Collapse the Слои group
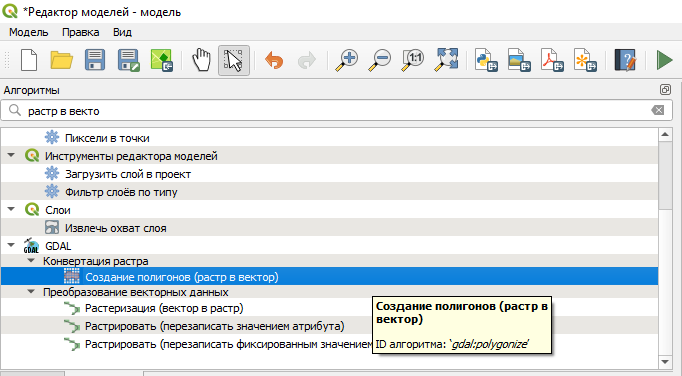 pos(11,209)
